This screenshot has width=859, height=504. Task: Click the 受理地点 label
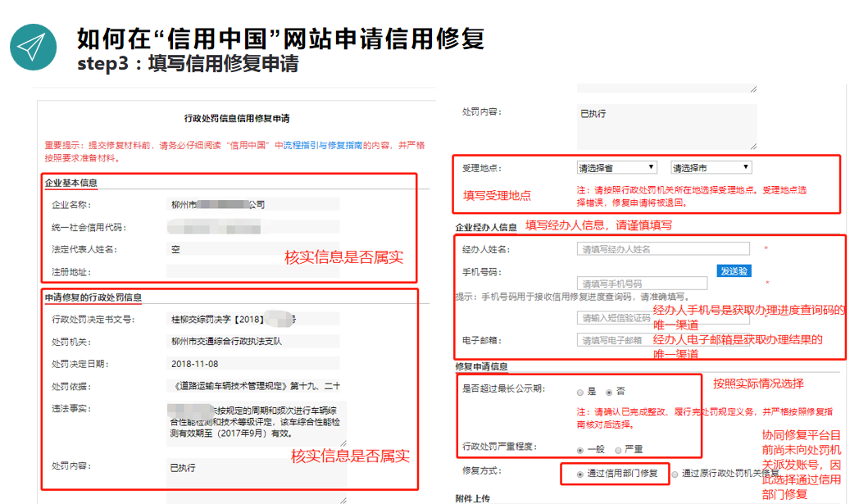pyautogui.click(x=481, y=168)
